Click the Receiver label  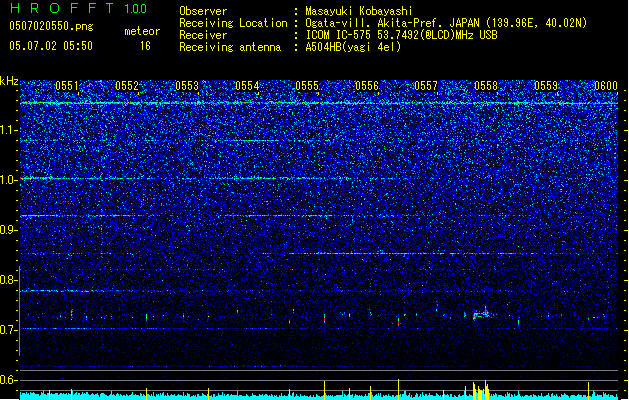203,35
